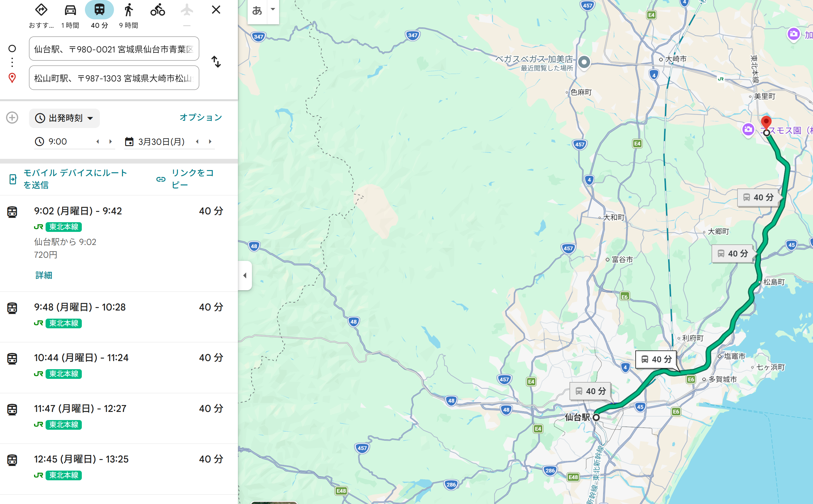Open the 出発時刻 departure time dropdown
Image resolution: width=813 pixels, height=504 pixels.
pyautogui.click(x=64, y=118)
